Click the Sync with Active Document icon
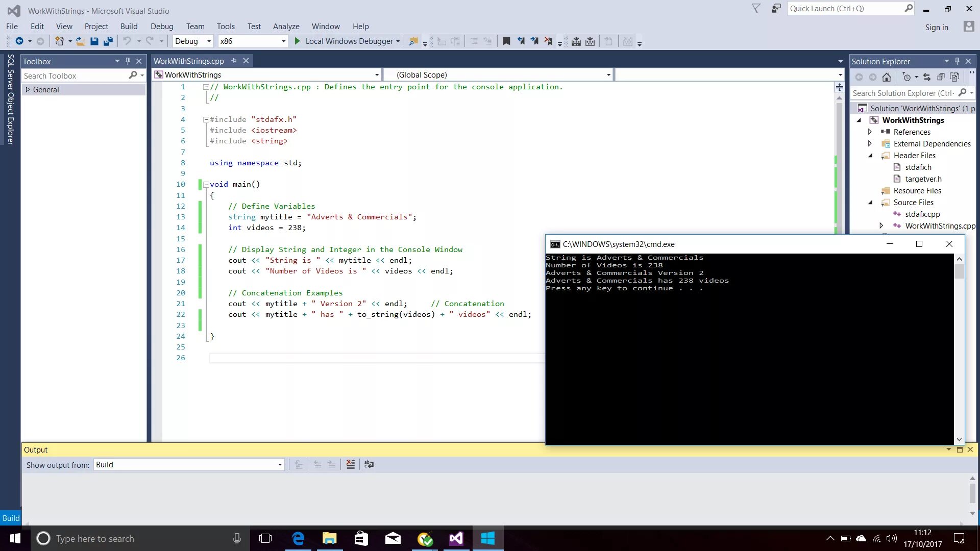Screen dimensions: 980x551 927,77
